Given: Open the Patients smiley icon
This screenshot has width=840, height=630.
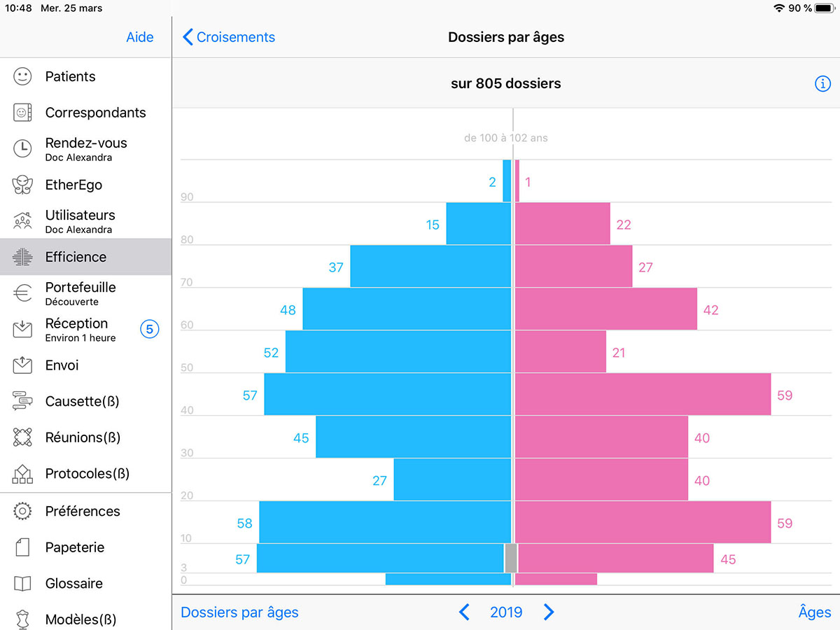Looking at the screenshot, I should coord(23,76).
